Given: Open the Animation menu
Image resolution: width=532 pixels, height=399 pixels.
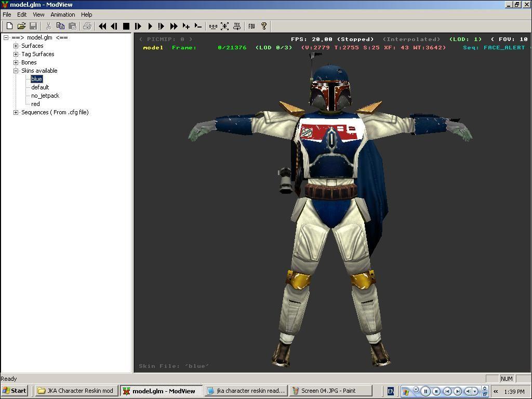Looking at the screenshot, I should click(x=62, y=15).
